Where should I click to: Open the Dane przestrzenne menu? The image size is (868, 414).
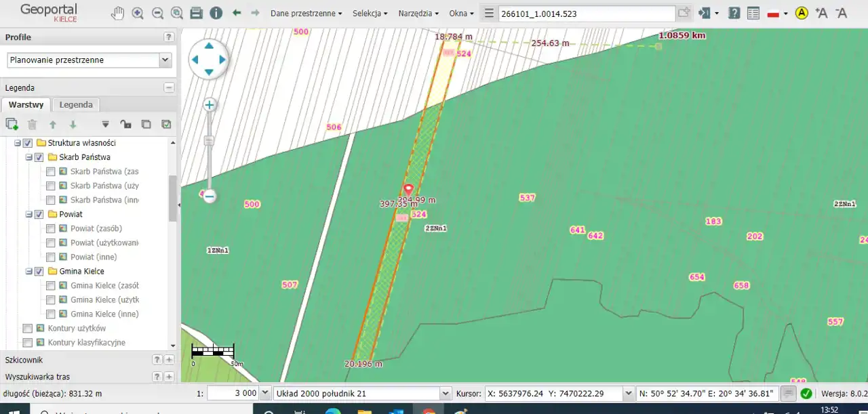pos(306,13)
